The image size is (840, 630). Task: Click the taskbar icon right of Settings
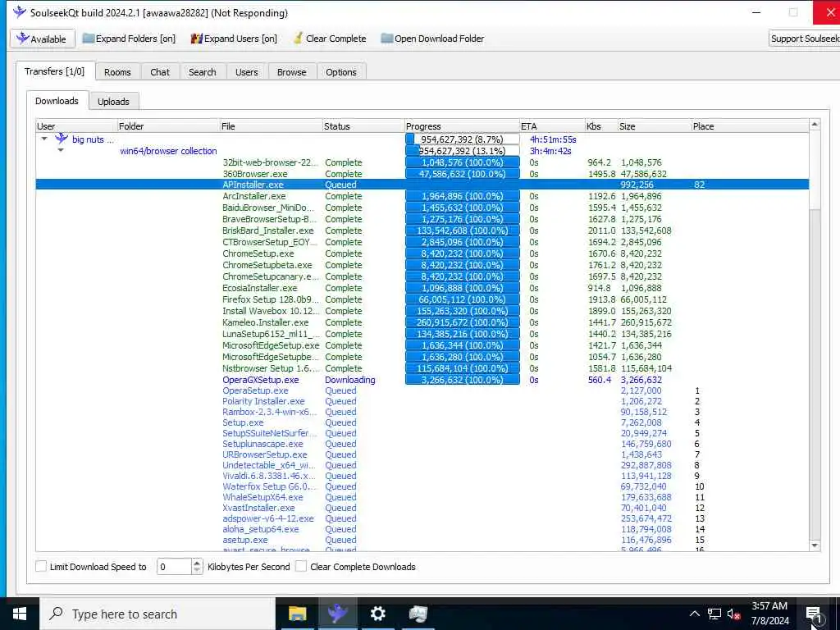[x=418, y=614]
